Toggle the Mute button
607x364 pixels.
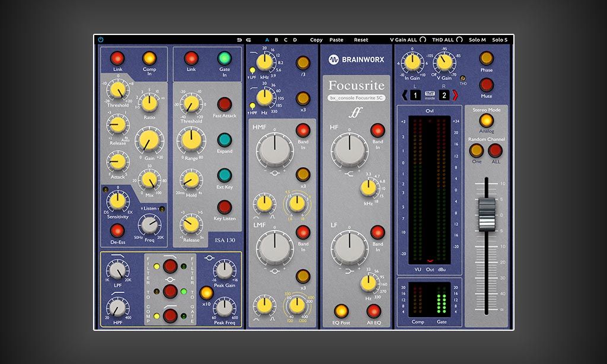point(486,85)
